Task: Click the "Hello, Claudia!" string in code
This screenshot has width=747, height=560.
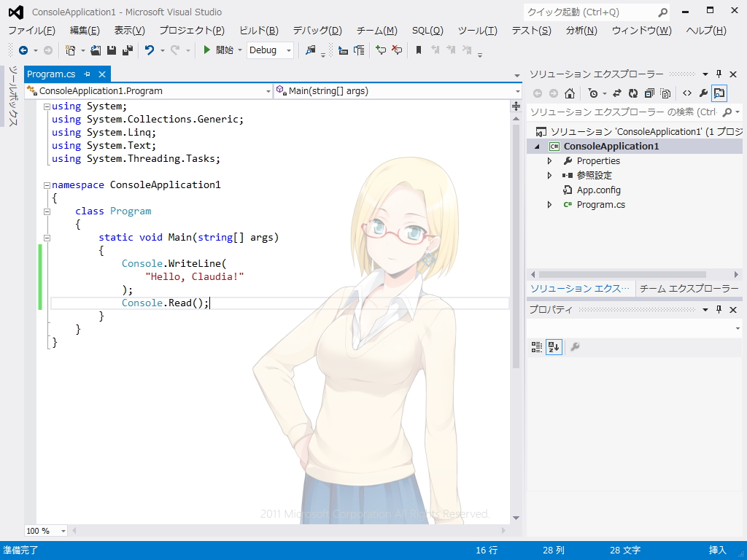Action: [x=195, y=276]
